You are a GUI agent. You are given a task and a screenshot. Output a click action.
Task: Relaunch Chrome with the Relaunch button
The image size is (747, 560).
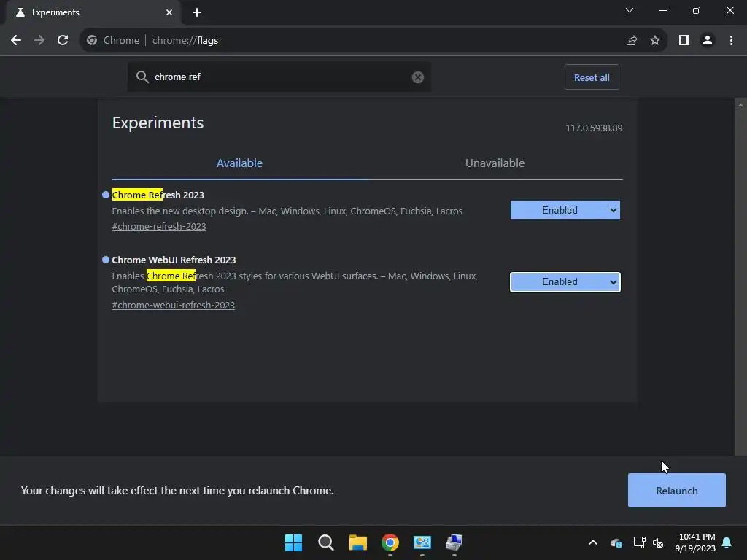pos(676,491)
